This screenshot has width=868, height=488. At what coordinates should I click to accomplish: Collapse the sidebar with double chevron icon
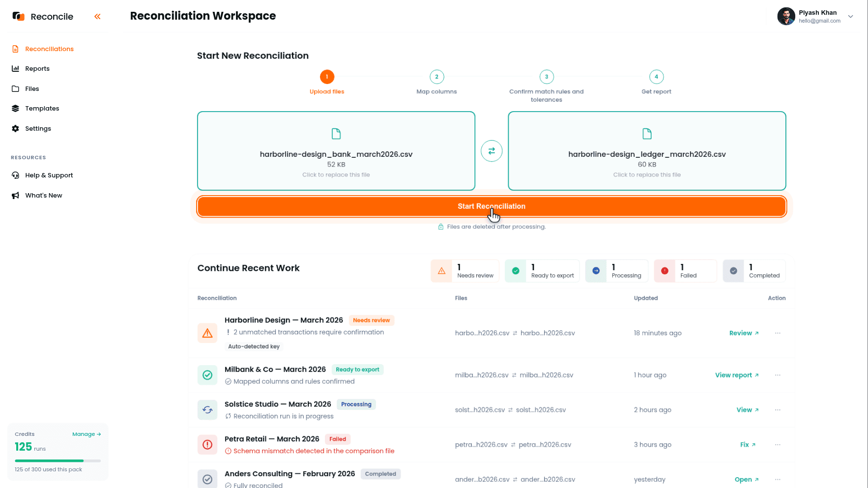[97, 17]
